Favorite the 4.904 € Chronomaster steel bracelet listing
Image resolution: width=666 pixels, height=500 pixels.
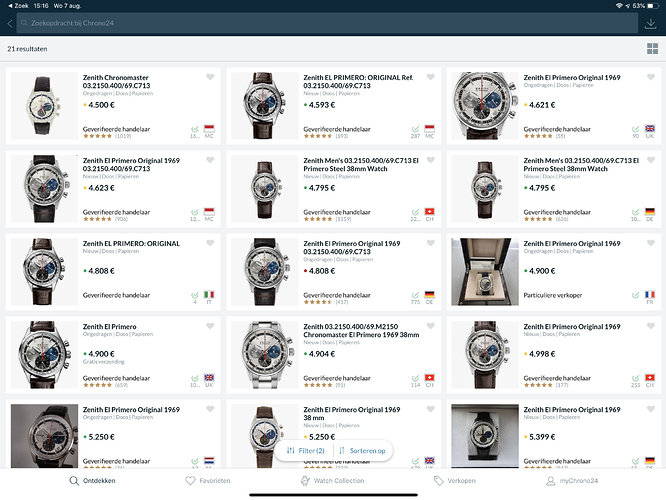tap(431, 326)
